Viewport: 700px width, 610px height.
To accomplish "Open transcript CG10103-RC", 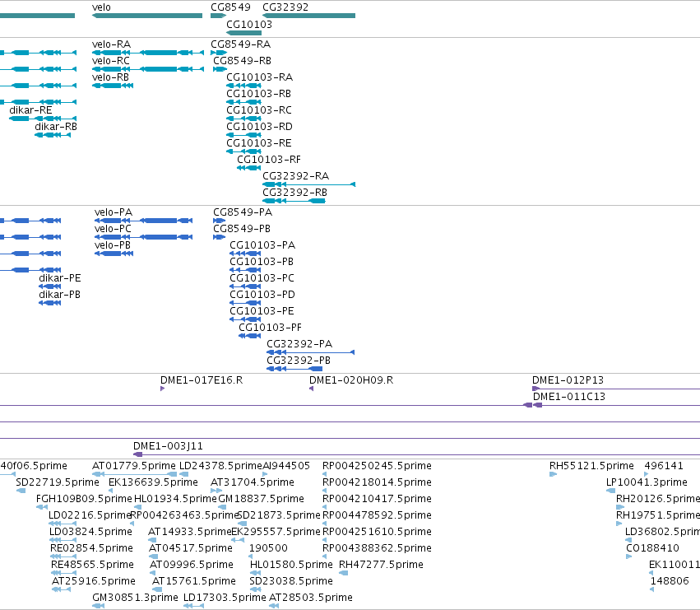I will click(259, 110).
